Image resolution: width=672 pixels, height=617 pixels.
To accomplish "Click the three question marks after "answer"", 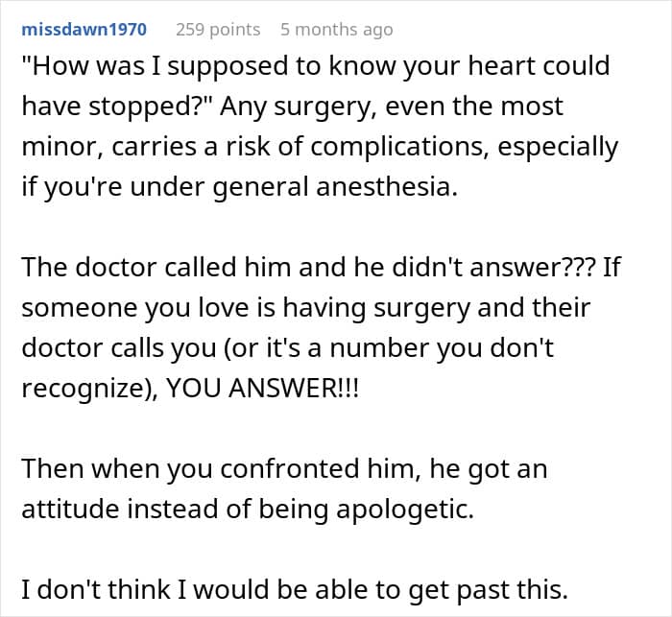I will click(583, 267).
